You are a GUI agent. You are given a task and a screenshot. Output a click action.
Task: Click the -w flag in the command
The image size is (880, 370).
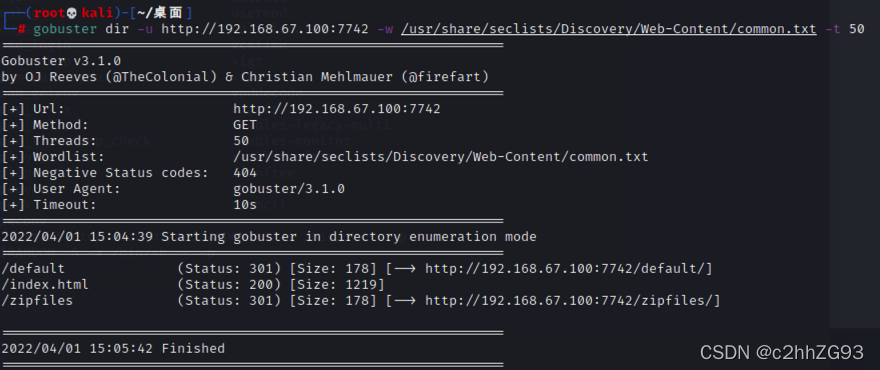tap(385, 29)
